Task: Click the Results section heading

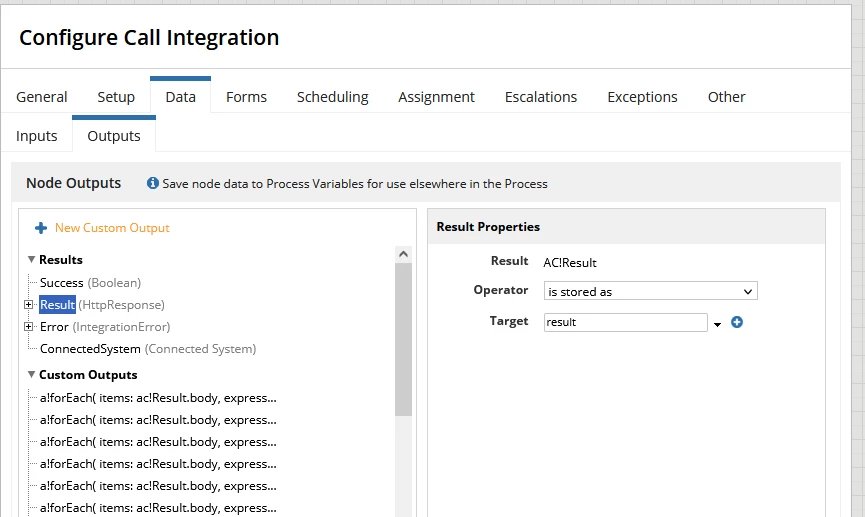Action: click(x=61, y=259)
